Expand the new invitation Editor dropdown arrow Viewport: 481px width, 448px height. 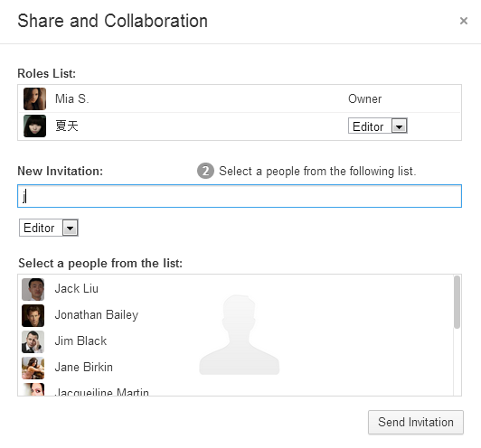(71, 228)
